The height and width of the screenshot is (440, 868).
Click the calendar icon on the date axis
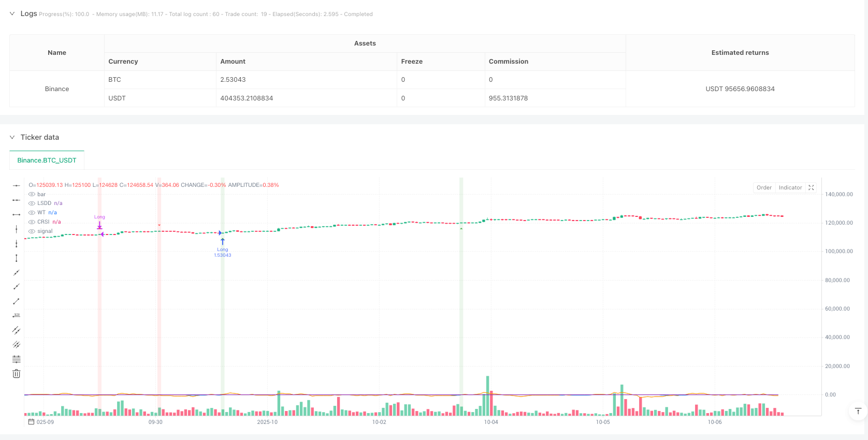(31, 422)
